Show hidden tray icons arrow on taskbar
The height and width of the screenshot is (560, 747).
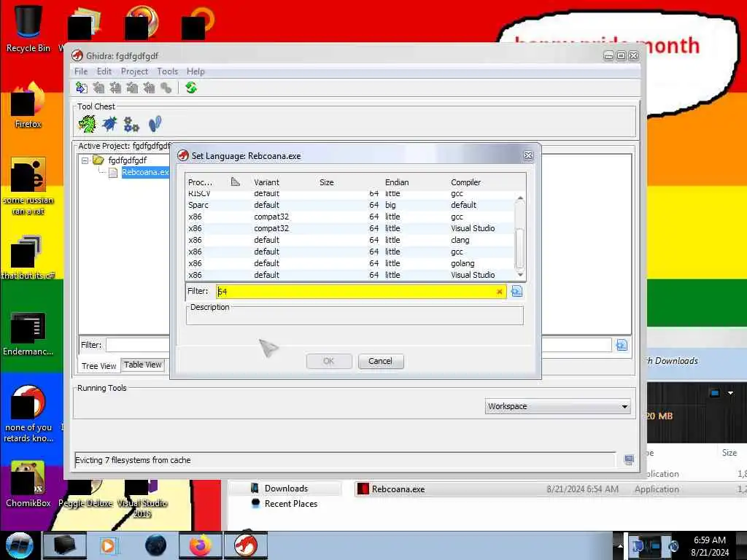pyautogui.click(x=620, y=545)
